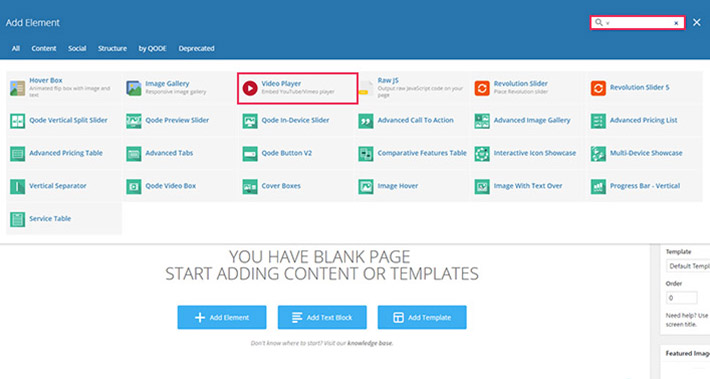Choose Comparative Features Table icon
Screen dimensions: 710x379
(x=366, y=154)
